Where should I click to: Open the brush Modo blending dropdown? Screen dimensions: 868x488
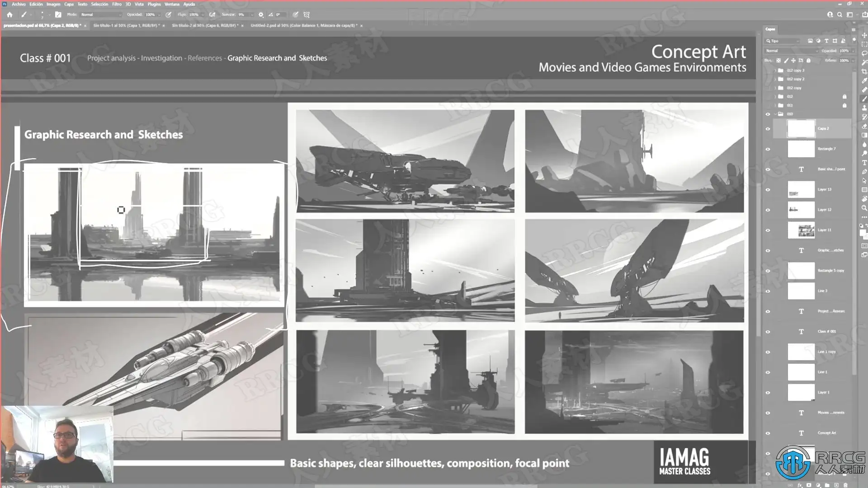pyautogui.click(x=101, y=14)
